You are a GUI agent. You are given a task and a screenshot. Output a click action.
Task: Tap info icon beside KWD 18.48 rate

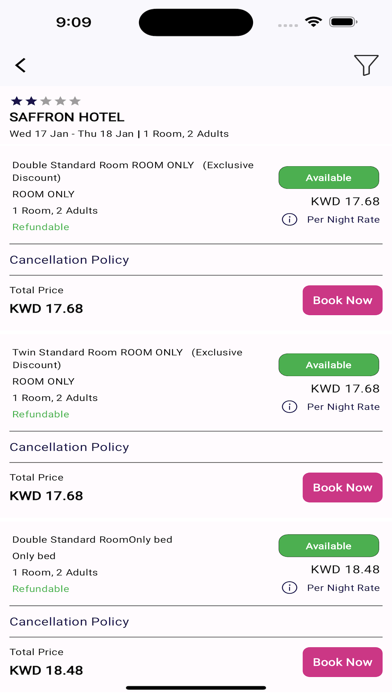pos(289,588)
